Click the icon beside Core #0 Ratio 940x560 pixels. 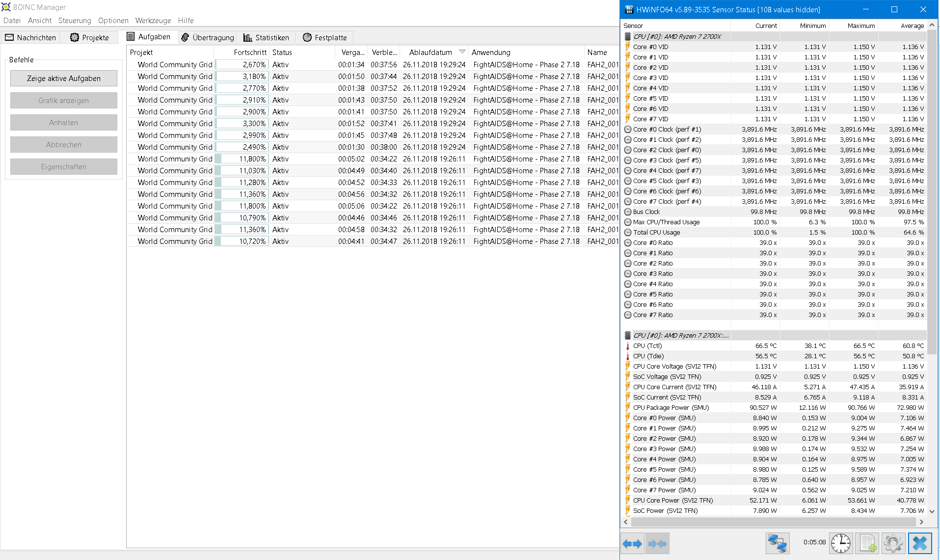[627, 243]
